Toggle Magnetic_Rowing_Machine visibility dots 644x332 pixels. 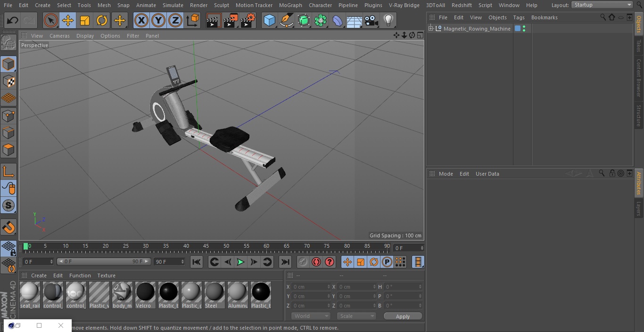pos(524,29)
